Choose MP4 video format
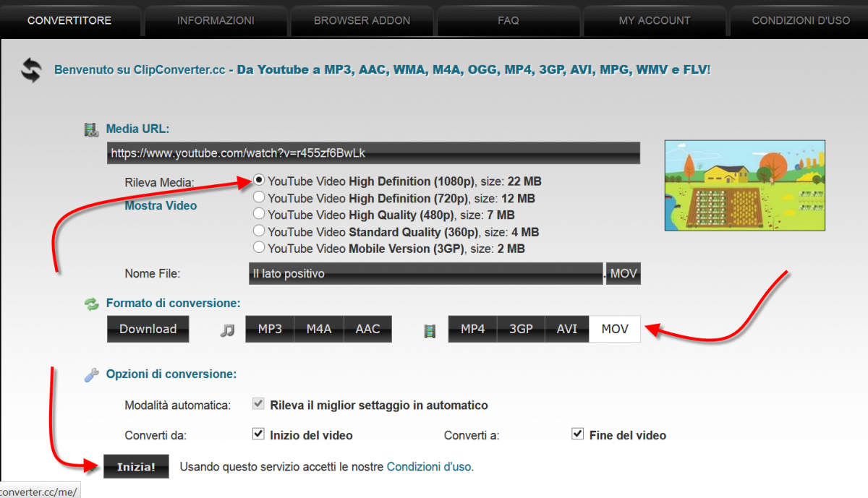Screen dimensions: 868x498 472,329
